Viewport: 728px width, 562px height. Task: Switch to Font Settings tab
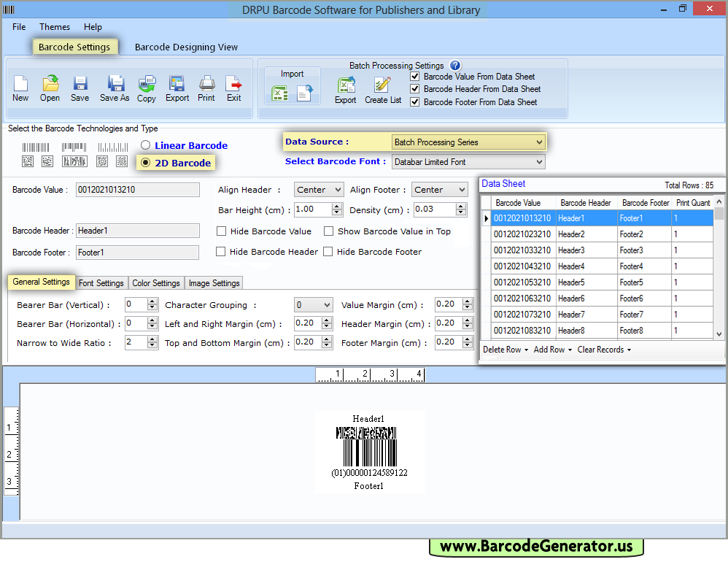click(x=101, y=283)
